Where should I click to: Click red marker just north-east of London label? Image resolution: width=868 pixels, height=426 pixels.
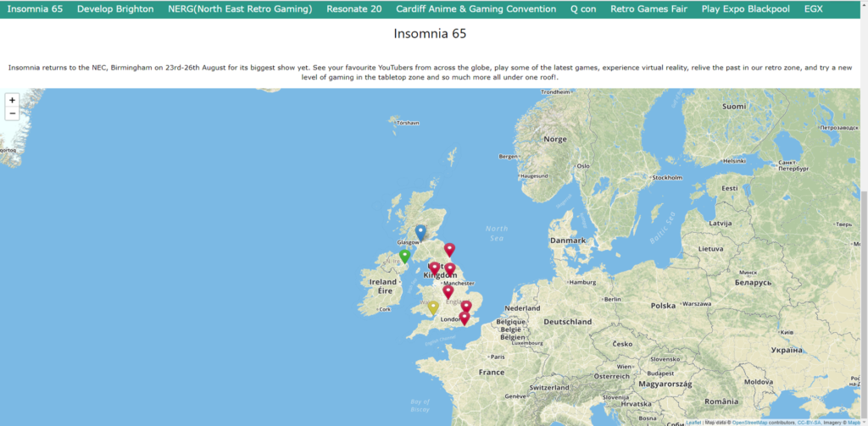pos(466,307)
